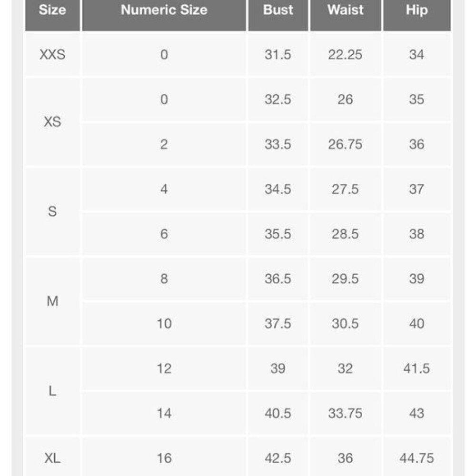The height and width of the screenshot is (476, 476).
Task: Select the XL size cell
Action: 52,458
